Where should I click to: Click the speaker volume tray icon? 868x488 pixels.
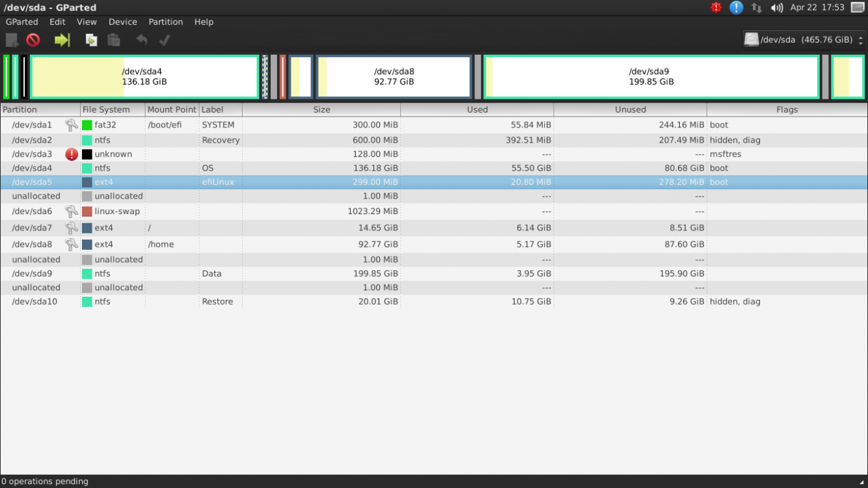(777, 8)
